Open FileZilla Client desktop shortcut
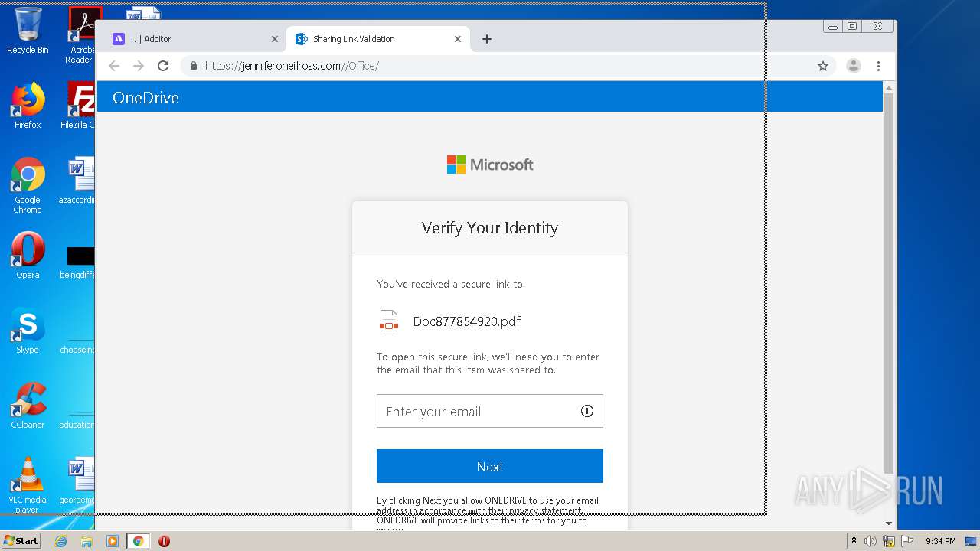Image resolution: width=980 pixels, height=551 pixels. pos(78,106)
